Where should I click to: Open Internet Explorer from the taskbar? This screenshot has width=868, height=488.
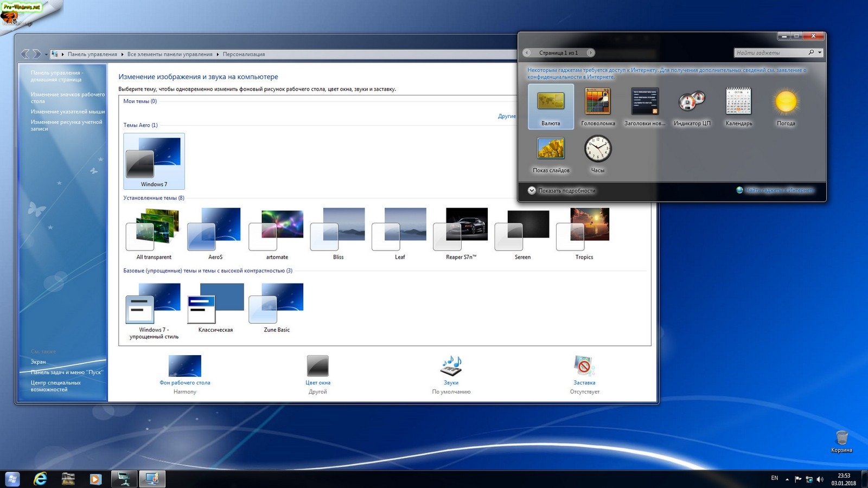click(40, 479)
